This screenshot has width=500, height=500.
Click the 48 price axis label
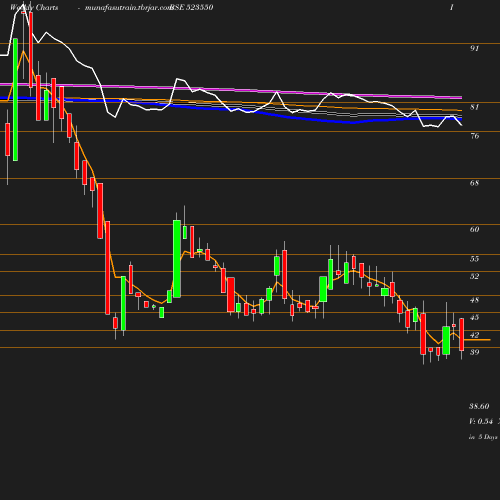coord(474,300)
